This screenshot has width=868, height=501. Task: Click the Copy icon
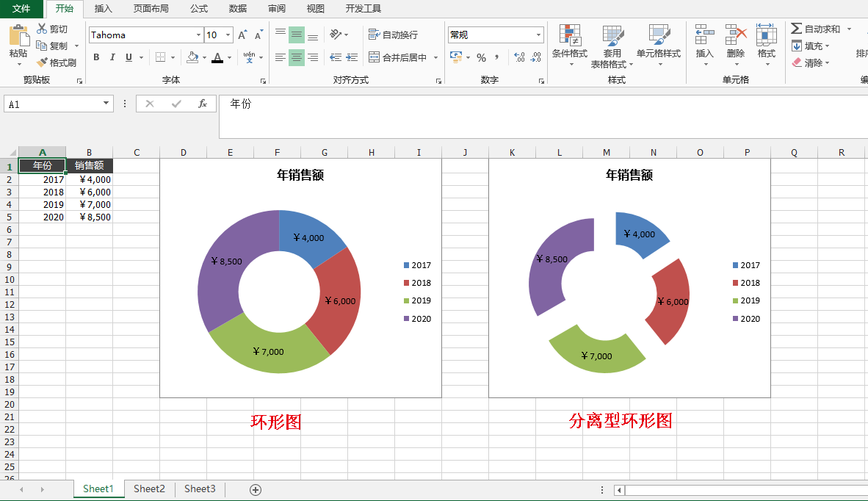42,46
